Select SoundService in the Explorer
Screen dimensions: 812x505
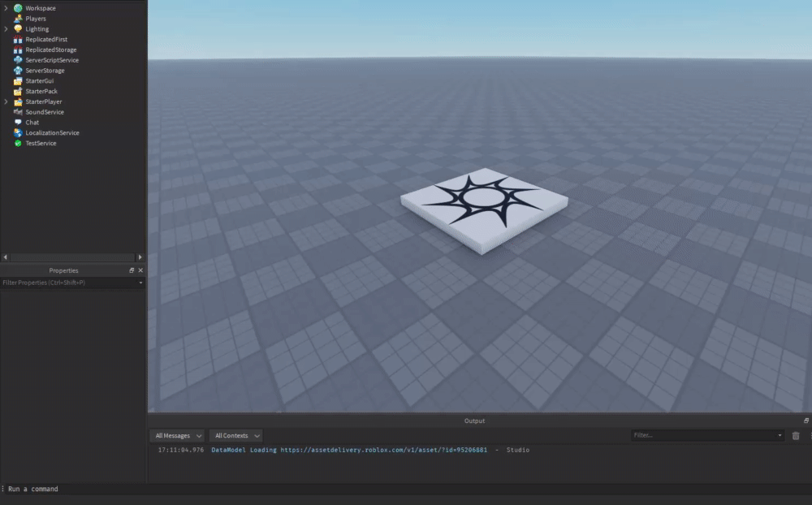point(45,112)
